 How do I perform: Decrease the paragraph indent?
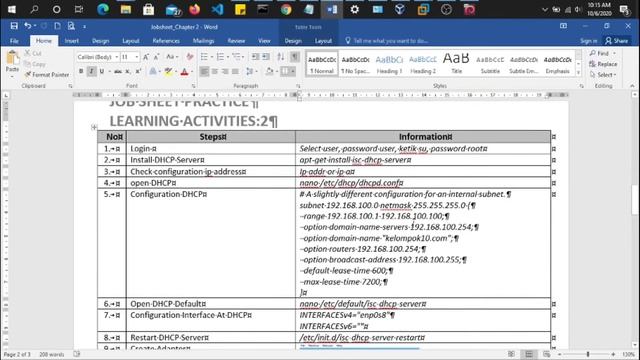[255, 57]
